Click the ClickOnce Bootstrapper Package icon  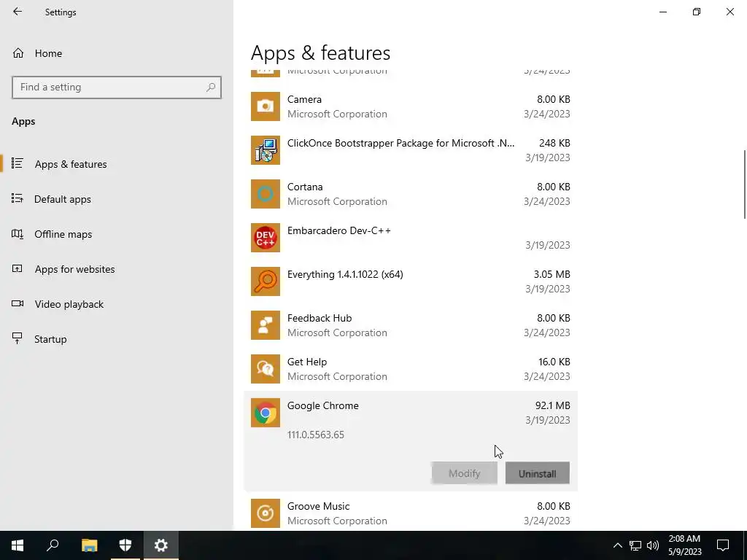point(266,150)
